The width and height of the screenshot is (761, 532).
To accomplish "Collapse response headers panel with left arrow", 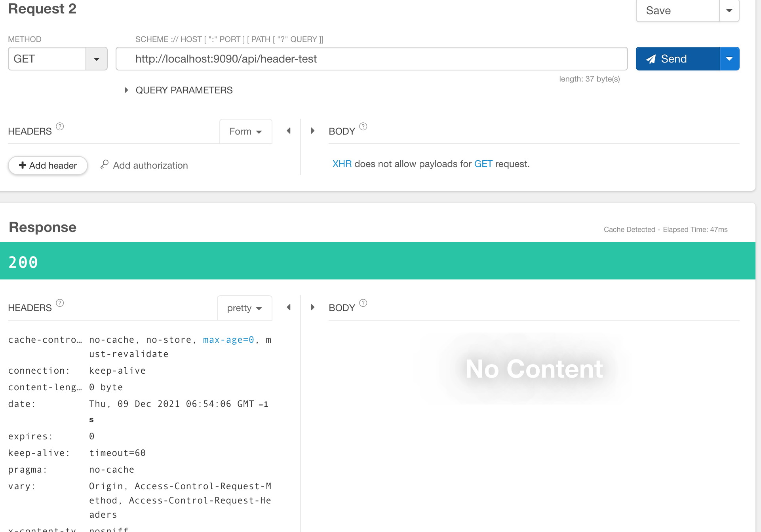I will [289, 308].
